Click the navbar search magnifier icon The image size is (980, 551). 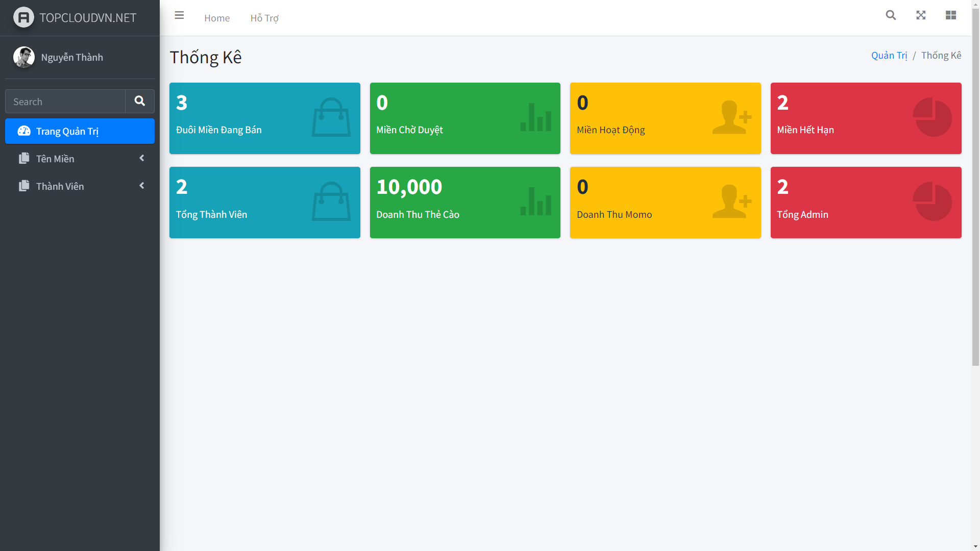891,15
